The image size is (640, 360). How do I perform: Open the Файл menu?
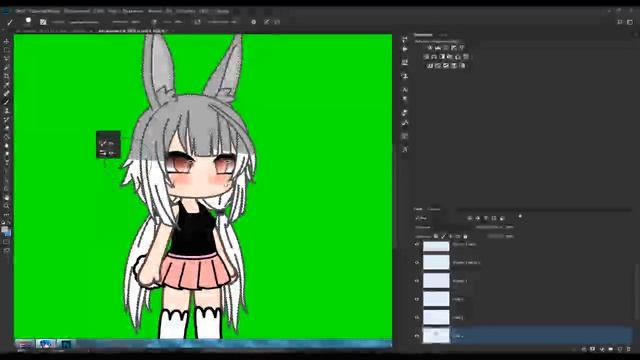tap(20, 11)
